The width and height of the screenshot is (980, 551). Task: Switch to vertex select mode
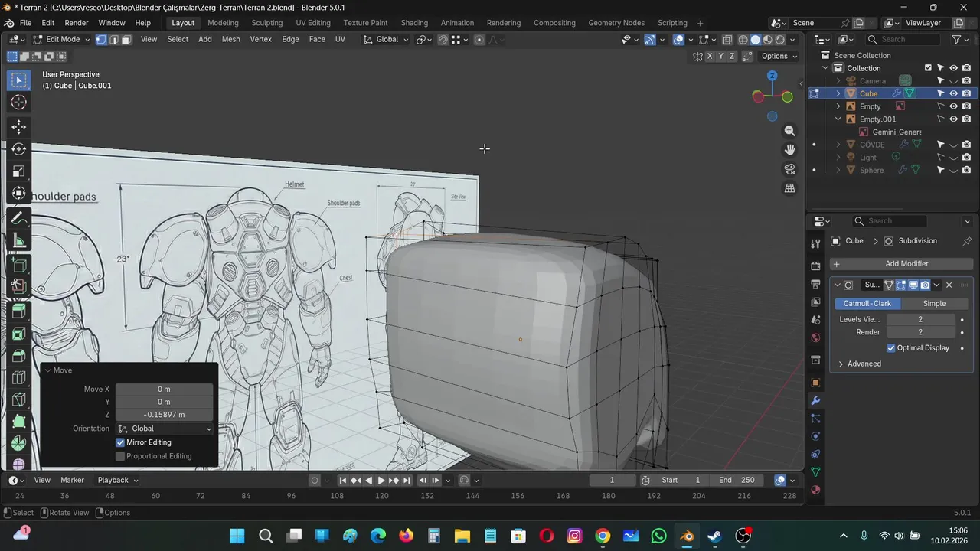point(101,39)
